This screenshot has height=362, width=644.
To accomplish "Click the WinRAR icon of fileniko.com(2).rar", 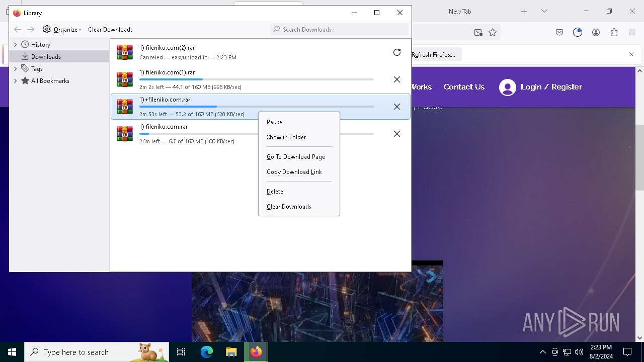I will click(125, 52).
